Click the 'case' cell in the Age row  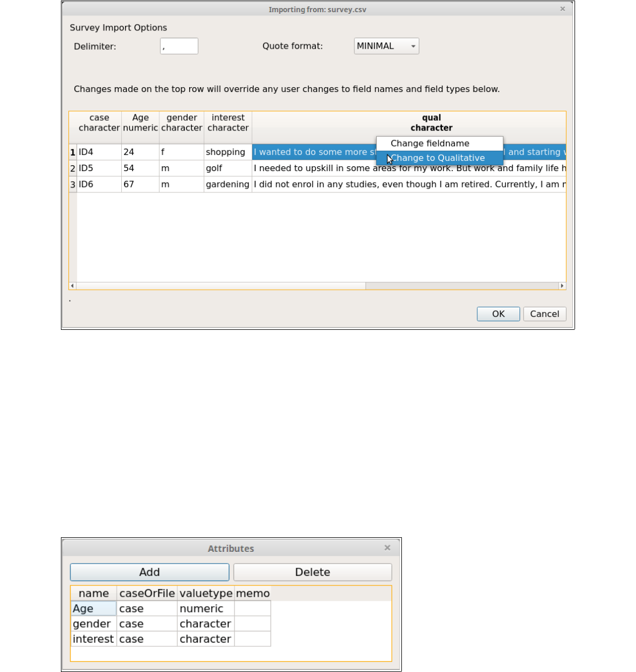(147, 608)
